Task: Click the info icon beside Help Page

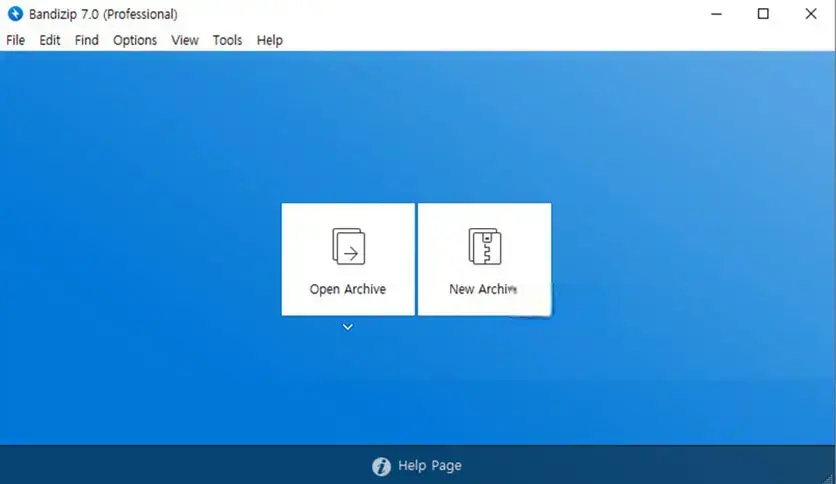Action: point(381,466)
